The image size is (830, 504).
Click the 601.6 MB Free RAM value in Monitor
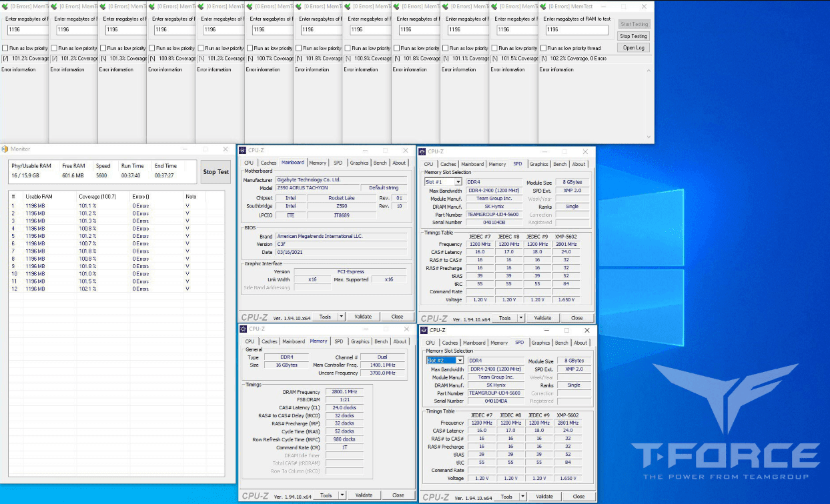[x=73, y=175]
